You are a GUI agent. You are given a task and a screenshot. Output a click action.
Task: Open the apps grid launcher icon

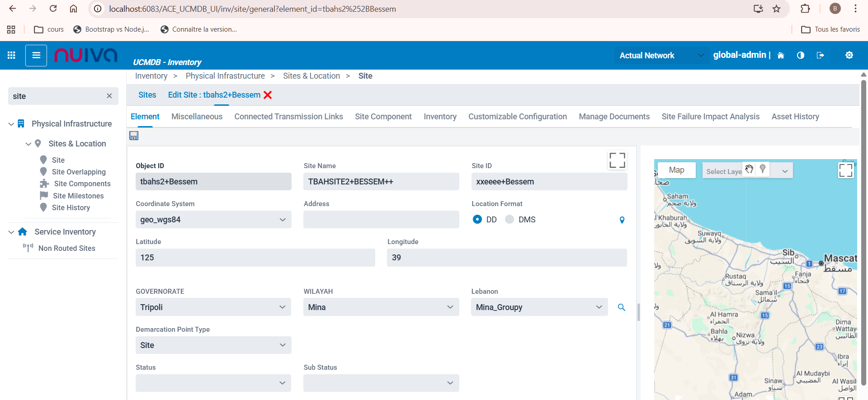pyautogui.click(x=11, y=55)
